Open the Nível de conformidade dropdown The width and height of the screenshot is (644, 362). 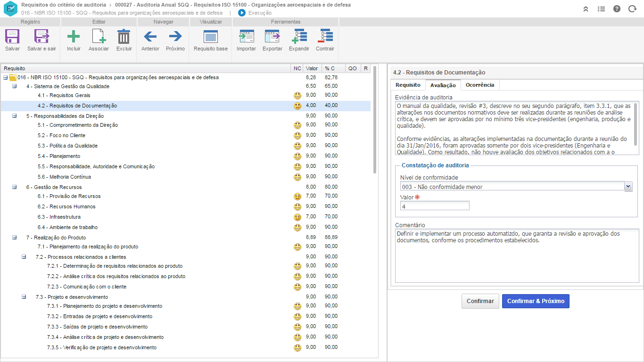point(628,187)
